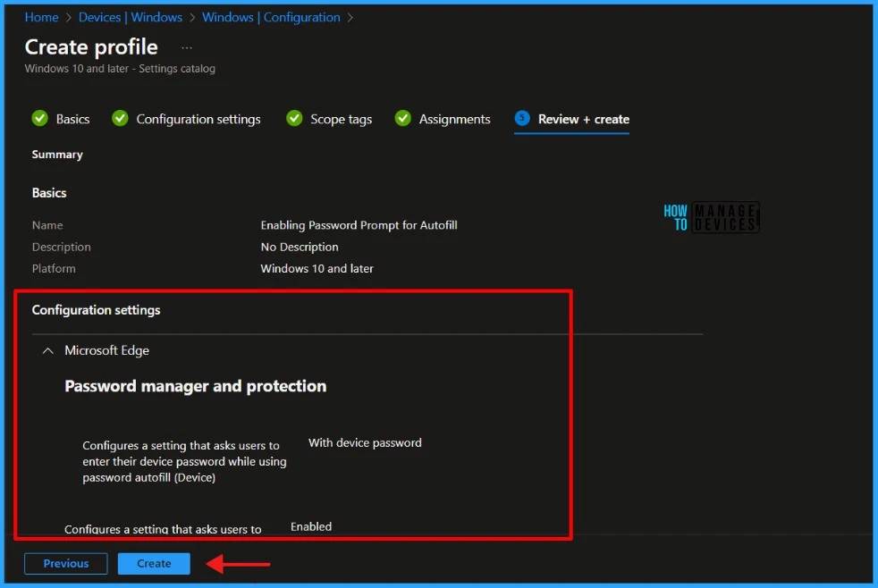Click the 'With device password' value

click(365, 442)
